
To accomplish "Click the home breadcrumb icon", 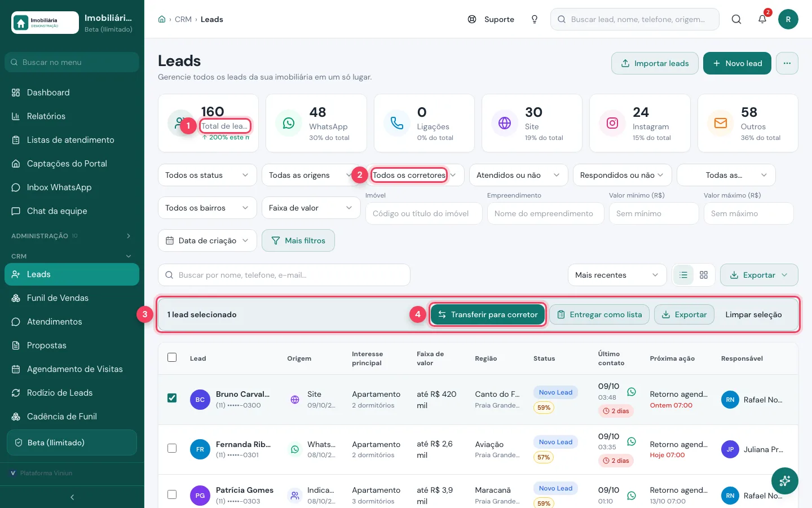I will (x=162, y=19).
